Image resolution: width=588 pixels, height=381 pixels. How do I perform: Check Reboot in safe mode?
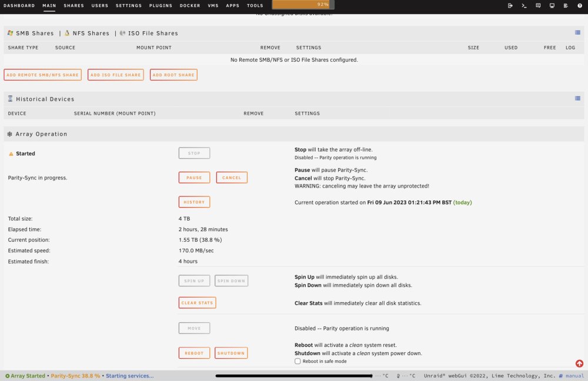coord(298,361)
